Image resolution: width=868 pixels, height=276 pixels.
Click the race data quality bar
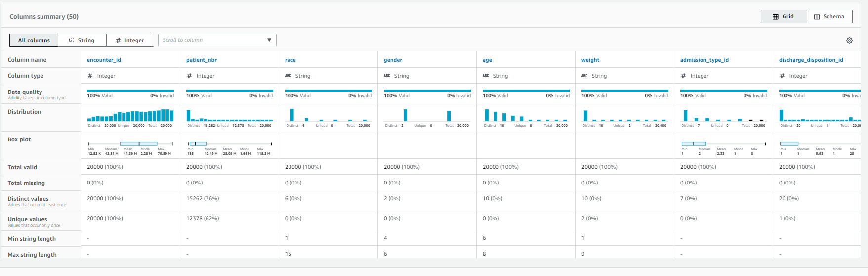[x=329, y=91]
